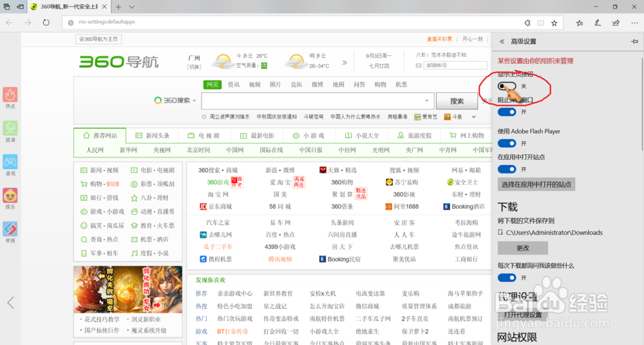The width and height of the screenshot is (644, 345).
Task: Select the 视频 search tab
Action: coord(254,84)
